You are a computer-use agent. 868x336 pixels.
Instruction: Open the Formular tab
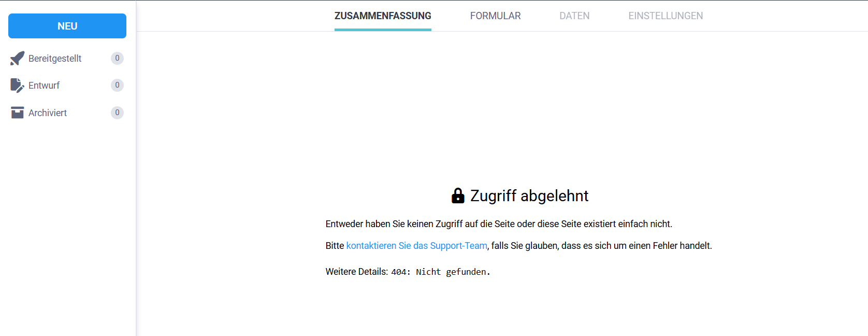click(x=495, y=16)
